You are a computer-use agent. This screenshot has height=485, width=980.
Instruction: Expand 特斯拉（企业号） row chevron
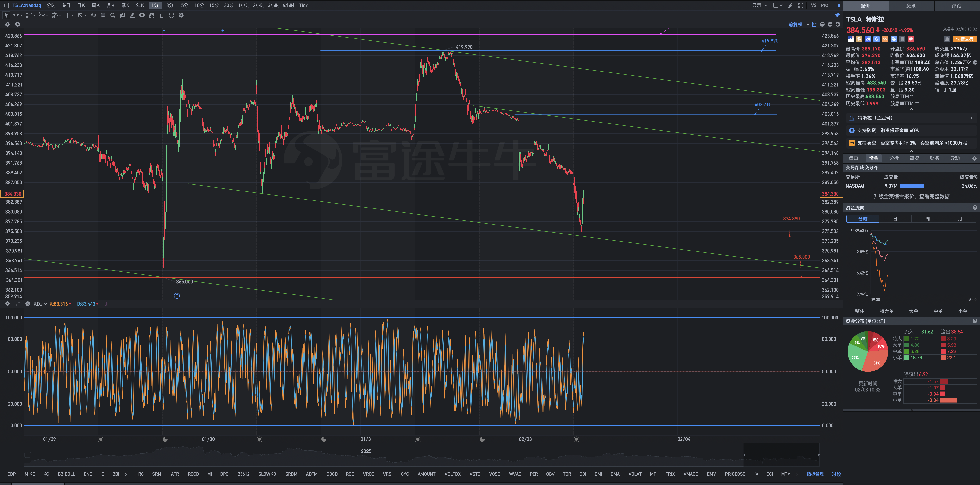(x=971, y=118)
